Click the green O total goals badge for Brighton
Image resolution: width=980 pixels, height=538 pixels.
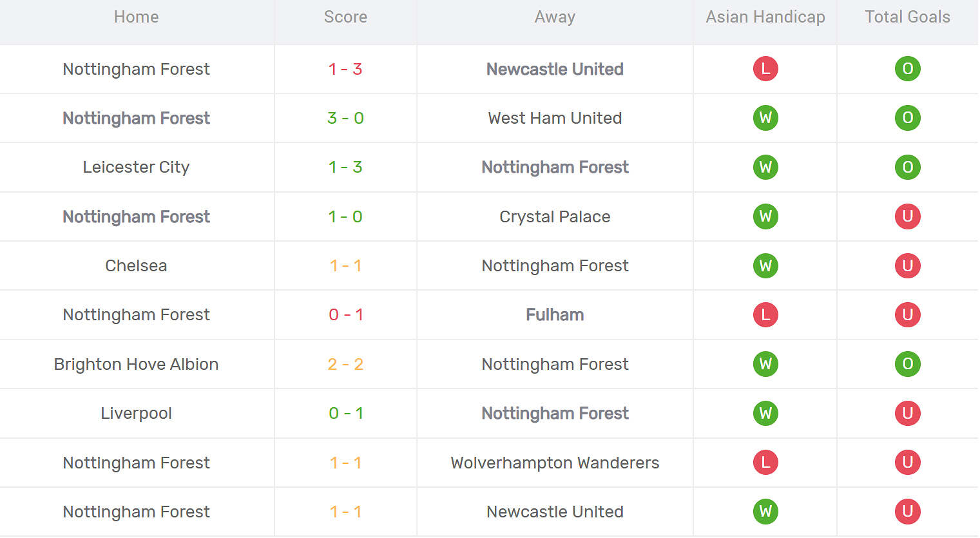pyautogui.click(x=907, y=364)
